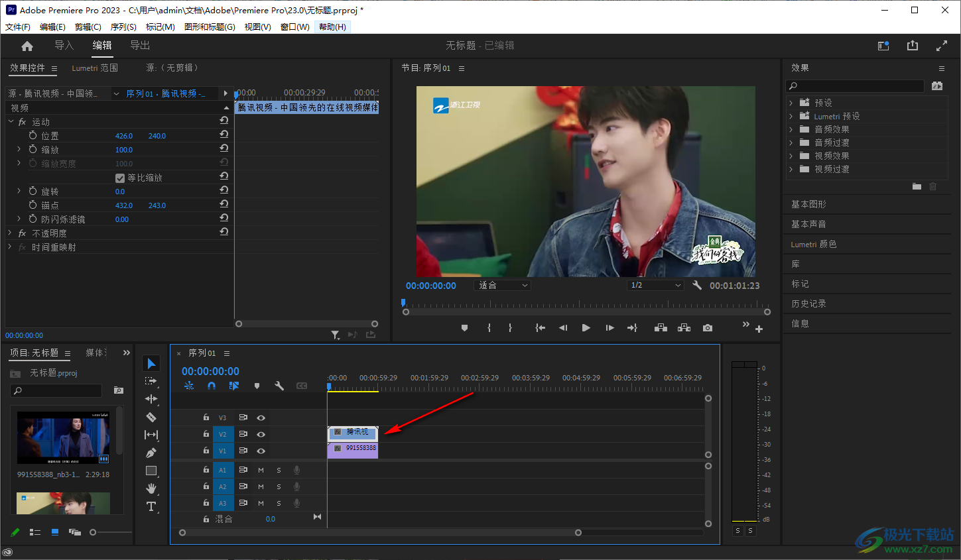
Task: Click Export Frame camera icon
Action: (708, 328)
